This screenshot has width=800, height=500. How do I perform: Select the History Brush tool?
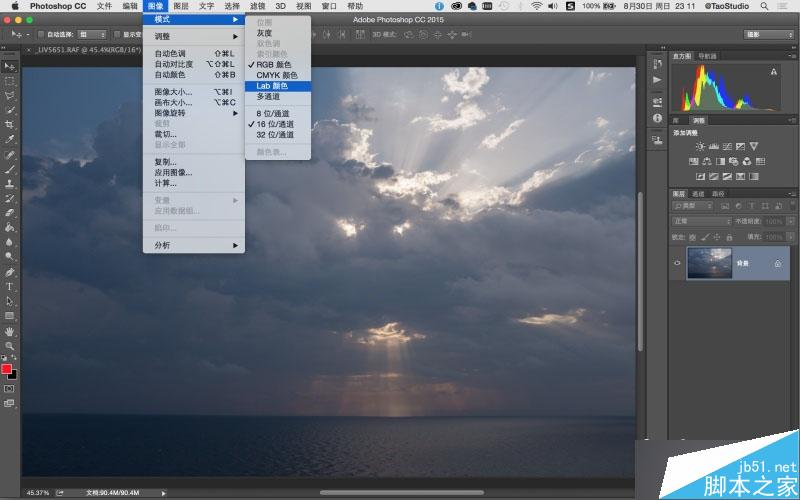pyautogui.click(x=9, y=198)
